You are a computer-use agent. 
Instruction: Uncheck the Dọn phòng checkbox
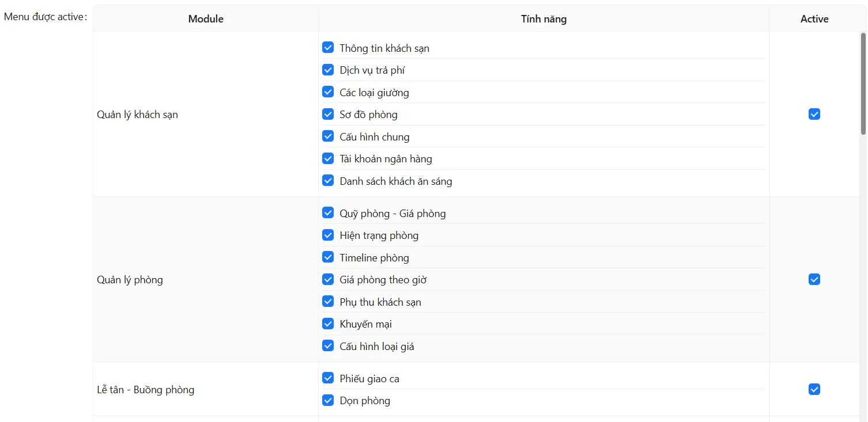(328, 400)
